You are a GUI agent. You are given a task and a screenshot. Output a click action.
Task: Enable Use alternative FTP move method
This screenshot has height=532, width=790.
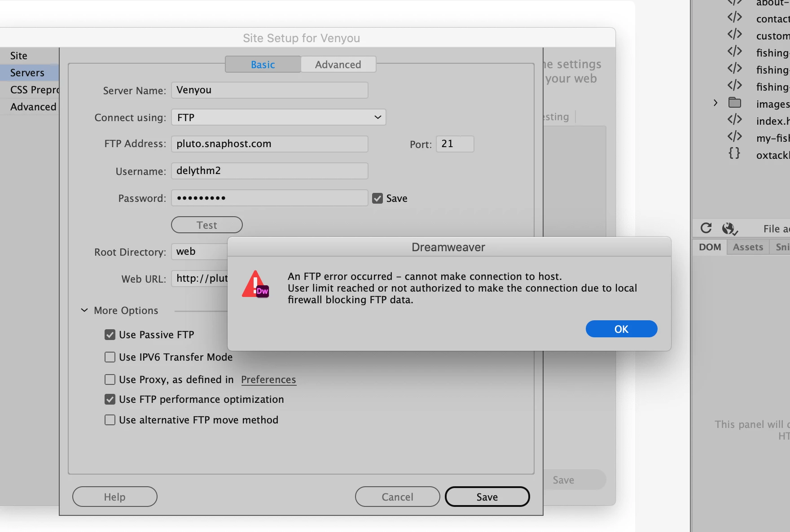[x=110, y=420]
